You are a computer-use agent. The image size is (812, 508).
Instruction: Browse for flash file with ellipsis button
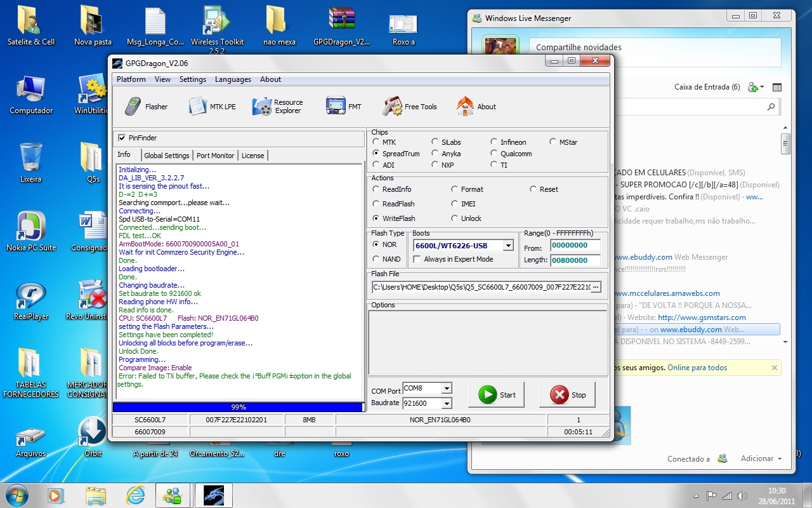[x=595, y=287]
